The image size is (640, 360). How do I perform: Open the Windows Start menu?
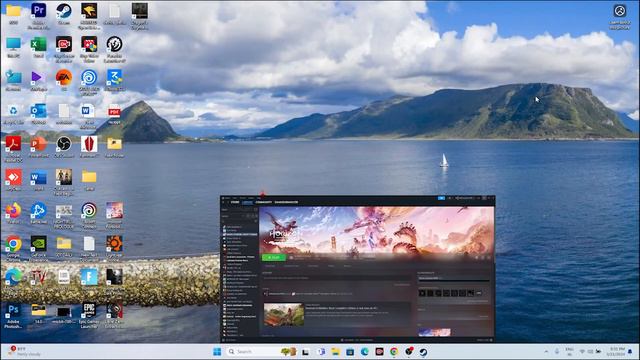coord(217,352)
